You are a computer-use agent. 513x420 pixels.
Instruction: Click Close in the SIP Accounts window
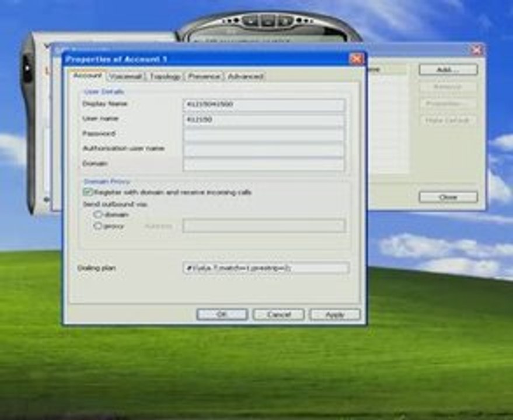[448, 197]
